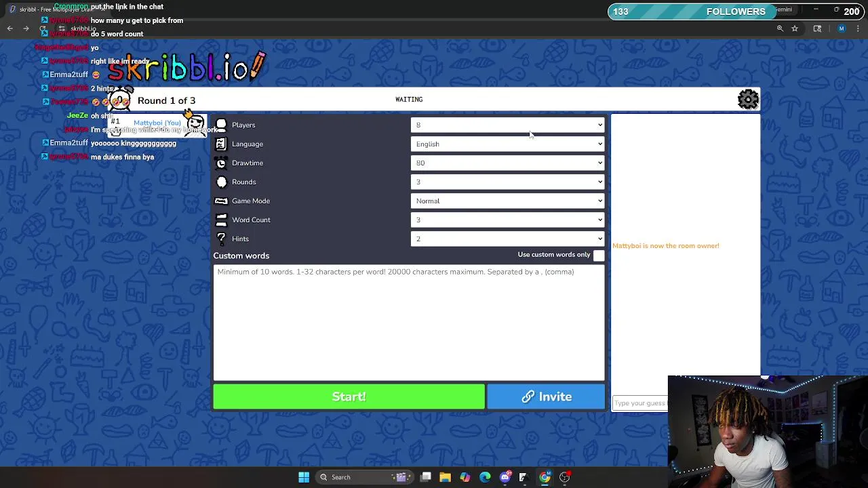Open Epic Games launcher from the taskbar
Screen dimensions: 868x488
click(524, 477)
